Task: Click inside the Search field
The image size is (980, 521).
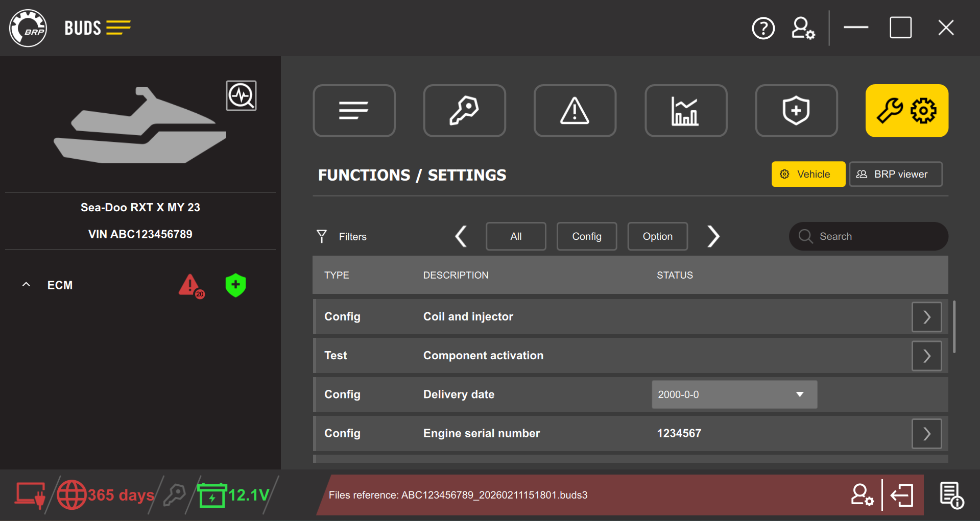Action: coord(868,236)
